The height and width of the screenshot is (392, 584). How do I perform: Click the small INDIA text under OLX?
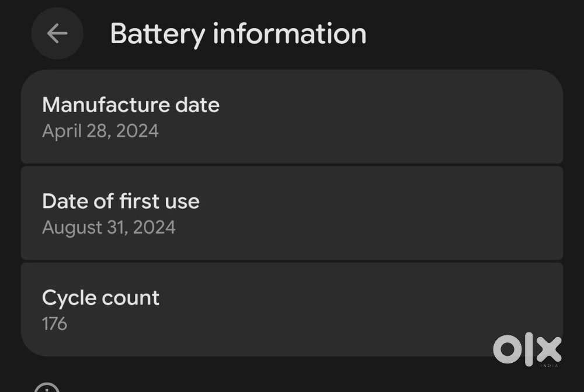[x=550, y=366]
